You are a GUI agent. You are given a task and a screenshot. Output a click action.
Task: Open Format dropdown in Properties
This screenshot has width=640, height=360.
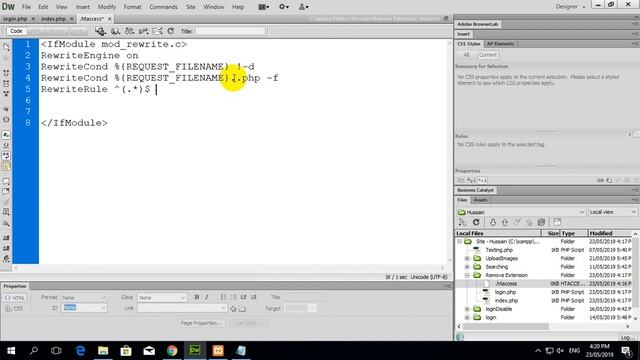(x=84, y=298)
